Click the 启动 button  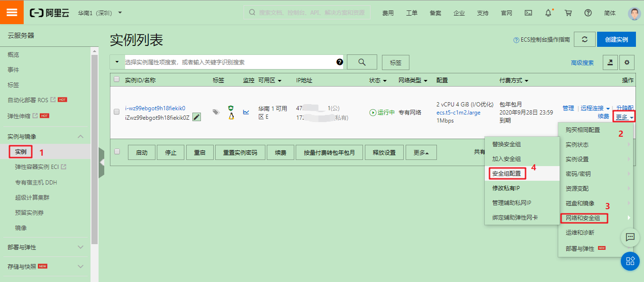click(142, 152)
